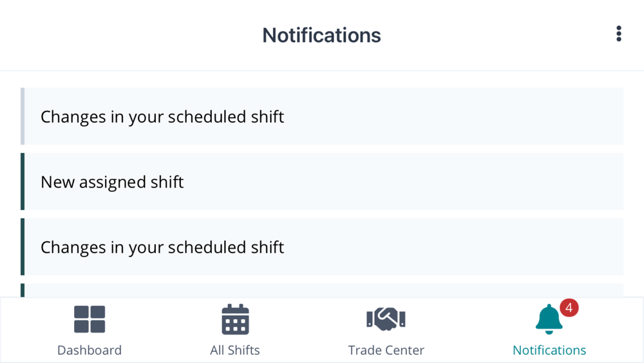
Task: Click the green stripe of the cut-off fourth notification
Action: pyautogui.click(x=23, y=290)
